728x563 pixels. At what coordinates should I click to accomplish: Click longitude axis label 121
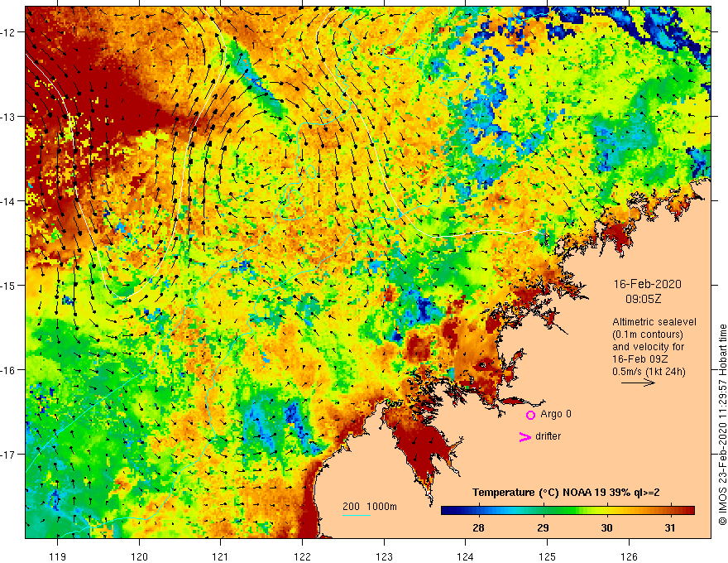pos(221,556)
